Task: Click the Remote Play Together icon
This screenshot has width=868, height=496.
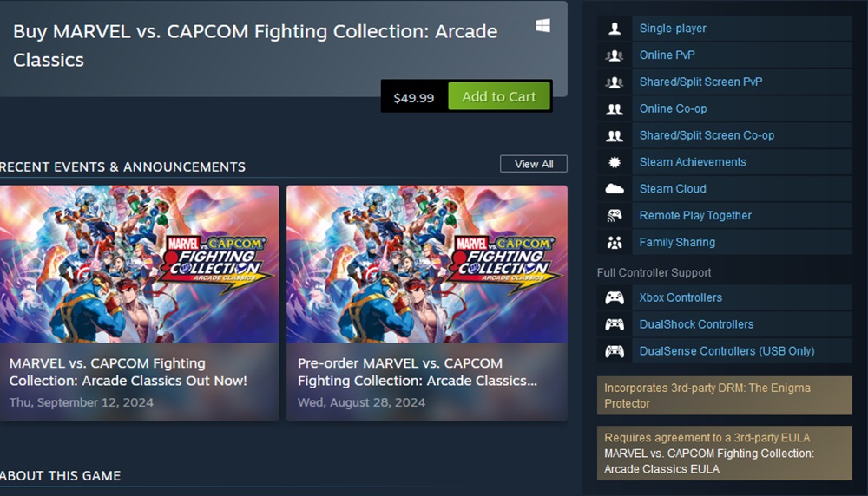Action: (615, 216)
